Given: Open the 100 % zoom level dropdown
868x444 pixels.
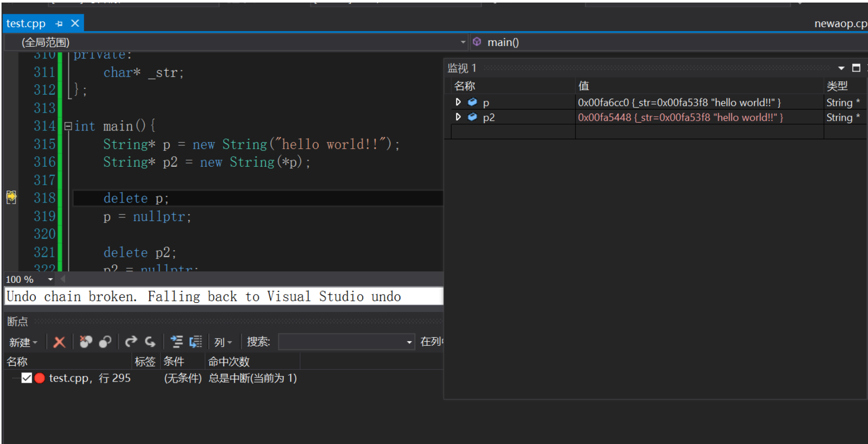Looking at the screenshot, I should 50,279.
